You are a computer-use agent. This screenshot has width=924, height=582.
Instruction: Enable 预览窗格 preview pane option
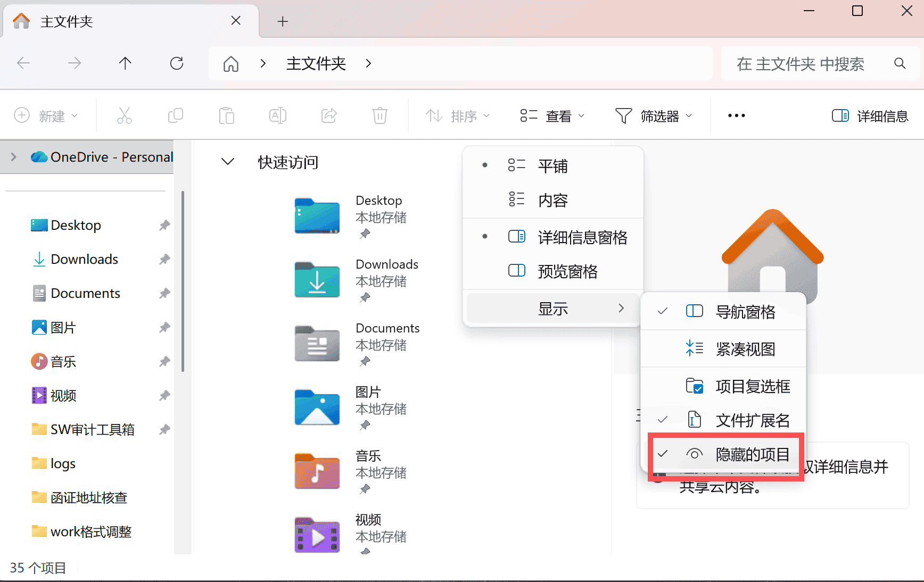pos(553,271)
